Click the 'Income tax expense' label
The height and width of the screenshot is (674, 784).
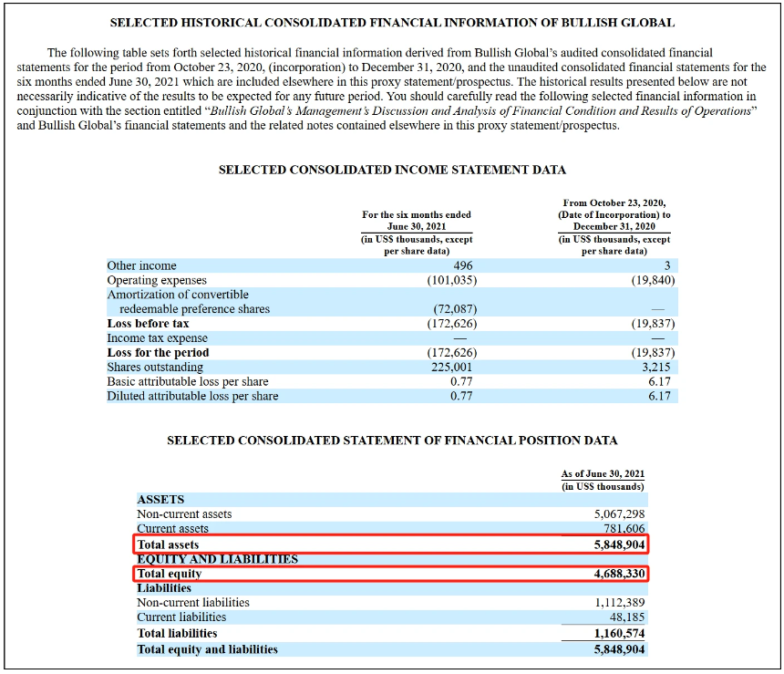157,338
